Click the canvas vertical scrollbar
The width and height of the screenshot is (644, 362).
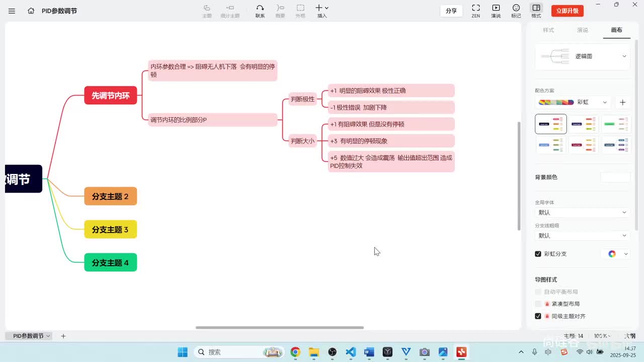click(519, 176)
